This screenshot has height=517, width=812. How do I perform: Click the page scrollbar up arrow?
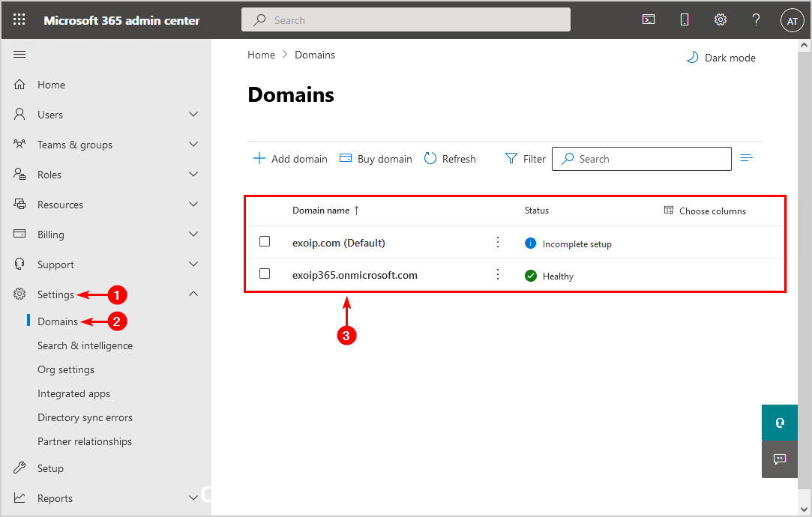pos(804,45)
